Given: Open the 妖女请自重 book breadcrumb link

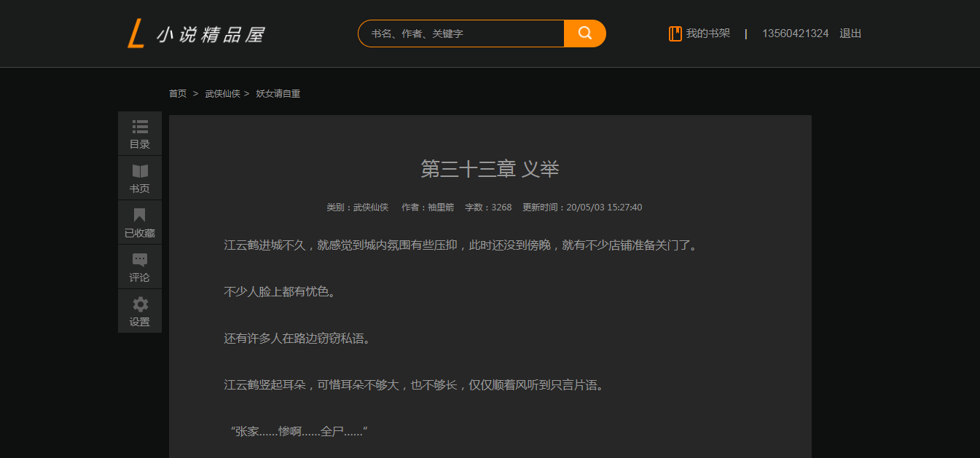Looking at the screenshot, I should coord(278,94).
